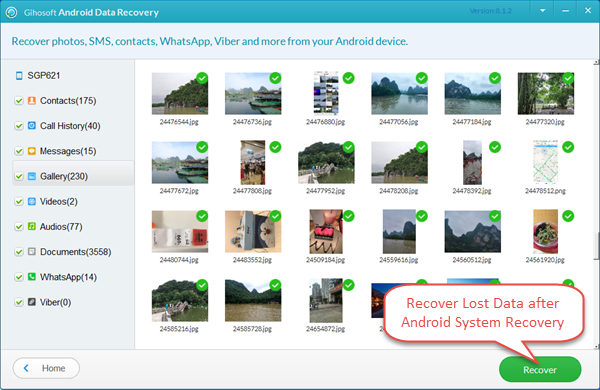The image size is (600, 390).
Task: Click the Videos category icon
Action: click(x=32, y=201)
